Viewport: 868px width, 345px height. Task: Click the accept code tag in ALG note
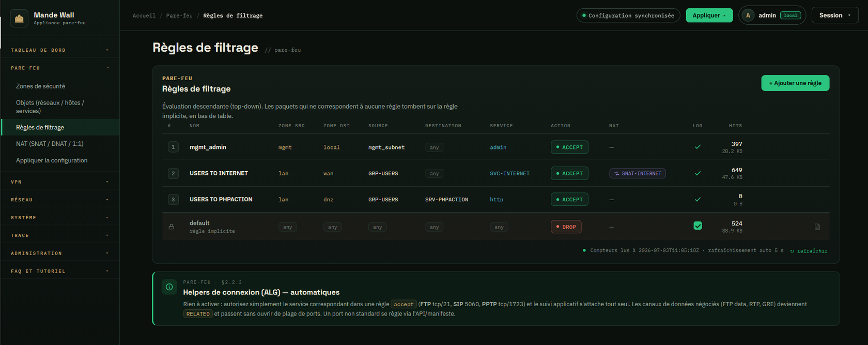tap(404, 304)
